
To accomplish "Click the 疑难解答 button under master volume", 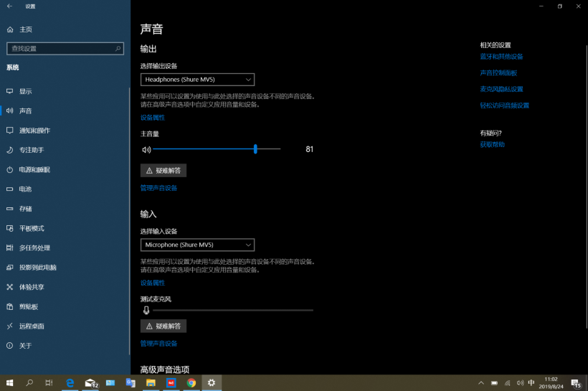I will click(x=163, y=171).
